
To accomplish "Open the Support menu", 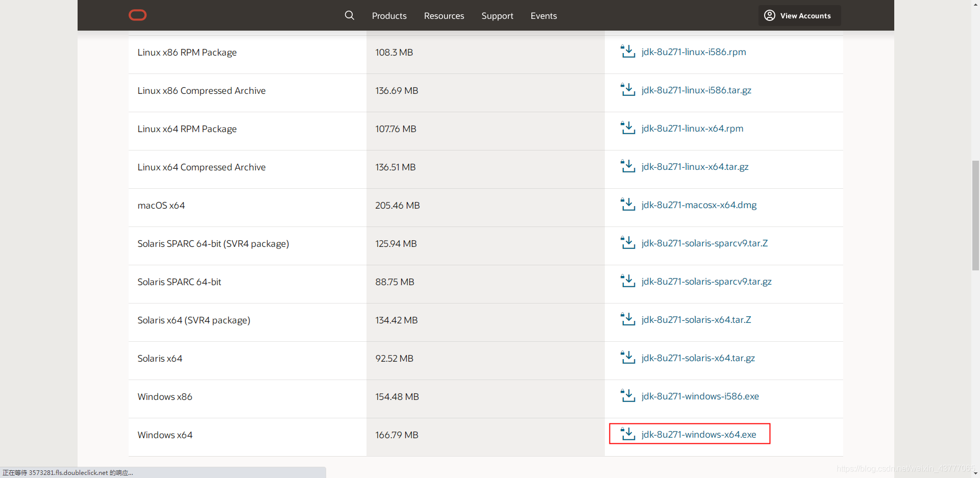I will 497,16.
